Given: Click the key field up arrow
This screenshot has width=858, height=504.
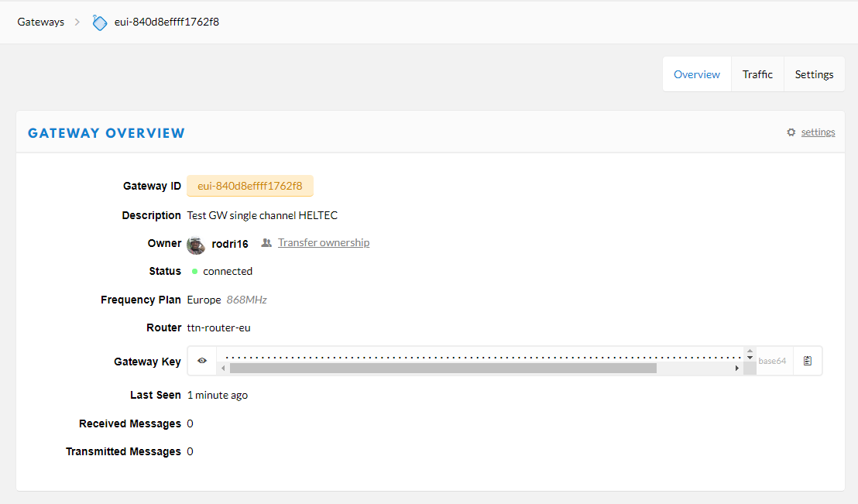Looking at the screenshot, I should [x=750, y=351].
